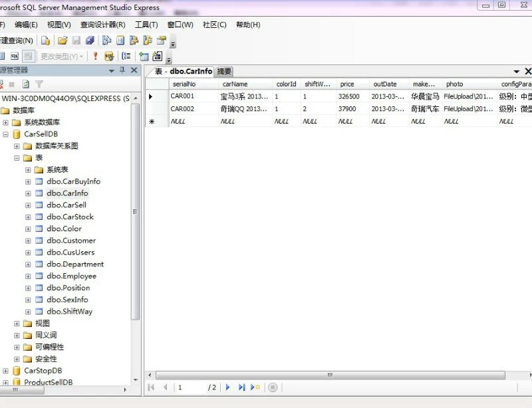Click the Object Explorer vertical scrollbar thumb
Image resolution: width=532 pixels, height=408 pixels.
135,211
